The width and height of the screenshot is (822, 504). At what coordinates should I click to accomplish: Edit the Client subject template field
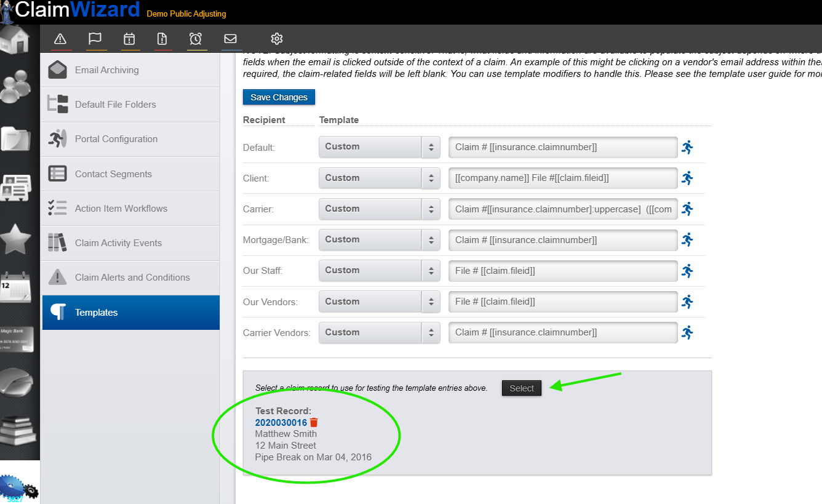click(x=563, y=178)
